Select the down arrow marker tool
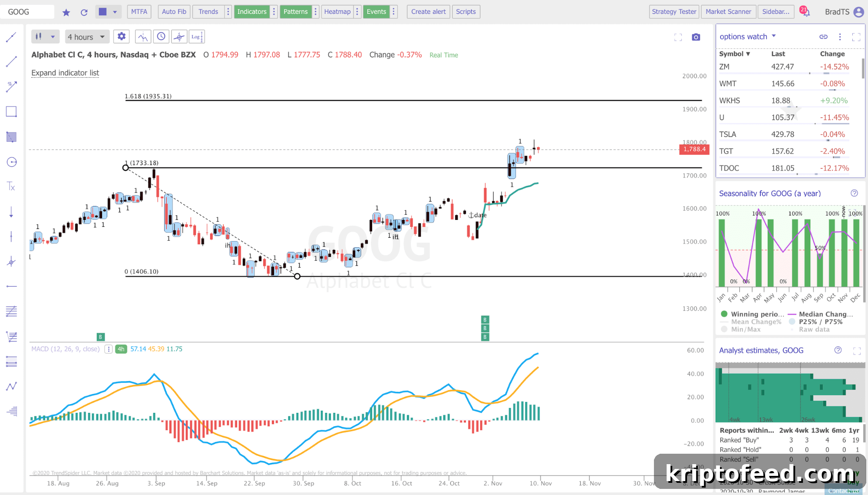Screen dimensions: 868x495 point(11,212)
